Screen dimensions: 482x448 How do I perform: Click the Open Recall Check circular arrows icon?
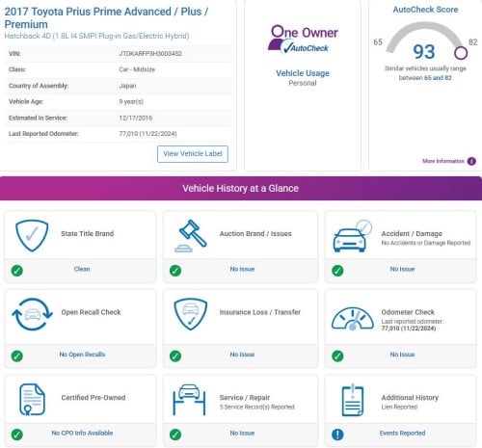32,314
